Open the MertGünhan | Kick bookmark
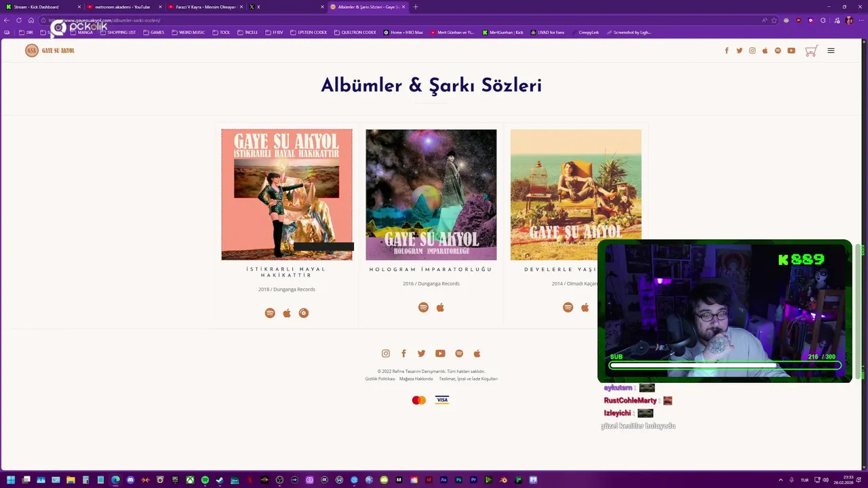Viewport: 868px width, 488px height. point(502,33)
